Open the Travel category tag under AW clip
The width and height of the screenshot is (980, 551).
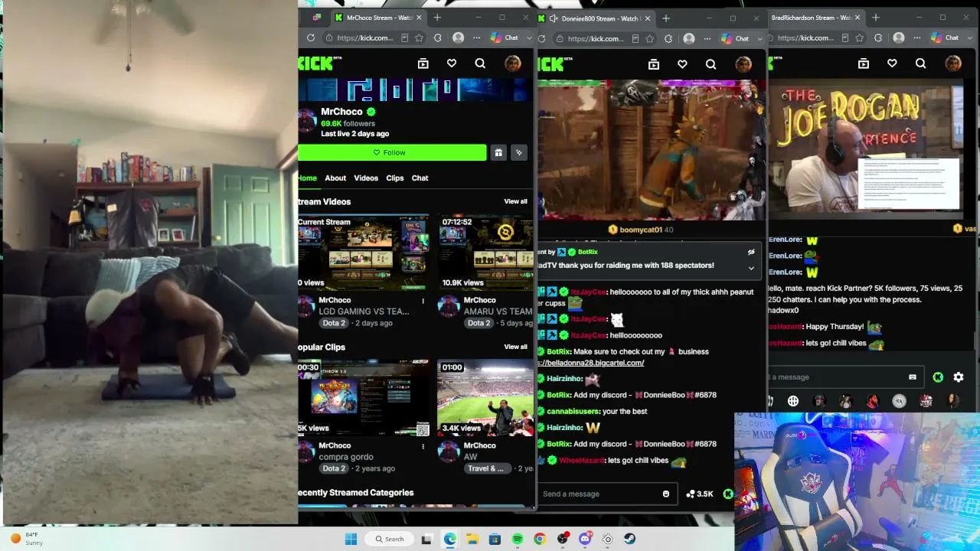[486, 468]
